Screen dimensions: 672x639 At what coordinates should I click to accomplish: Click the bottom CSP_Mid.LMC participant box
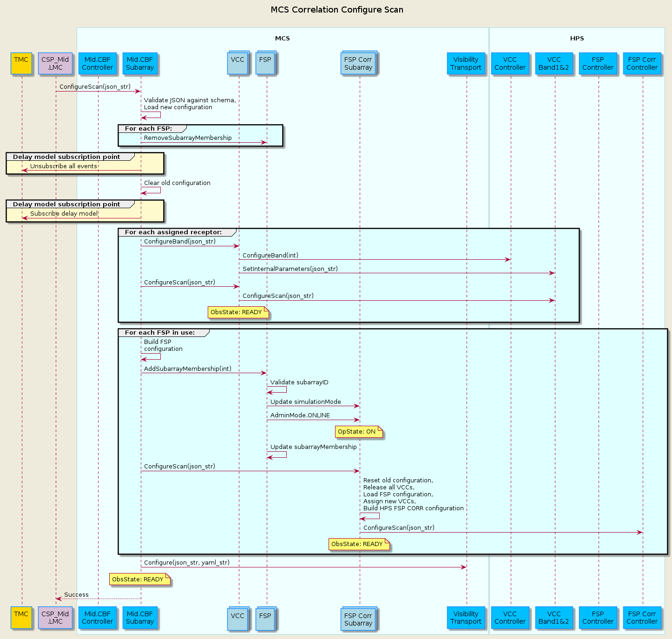(55, 618)
